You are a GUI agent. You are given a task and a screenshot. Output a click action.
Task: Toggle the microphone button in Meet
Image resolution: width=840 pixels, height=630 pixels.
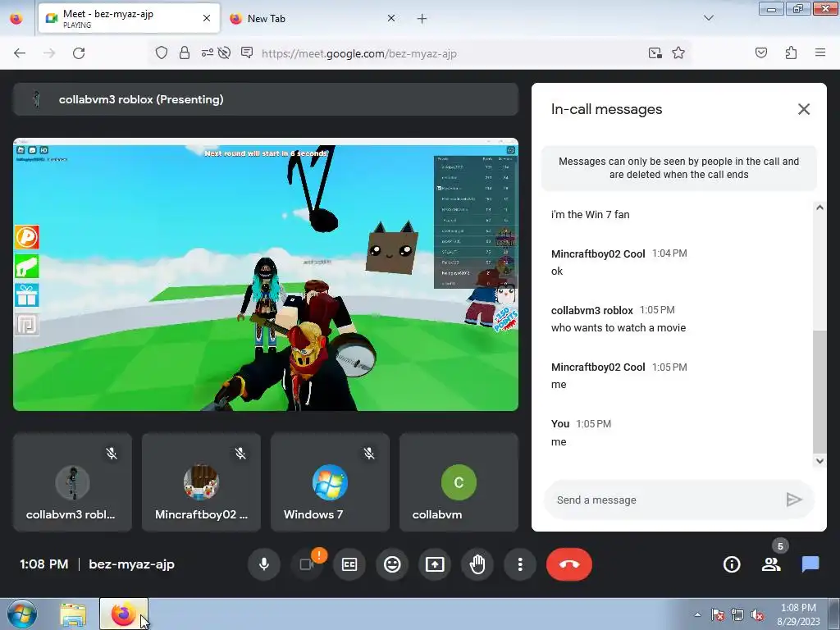pos(263,564)
